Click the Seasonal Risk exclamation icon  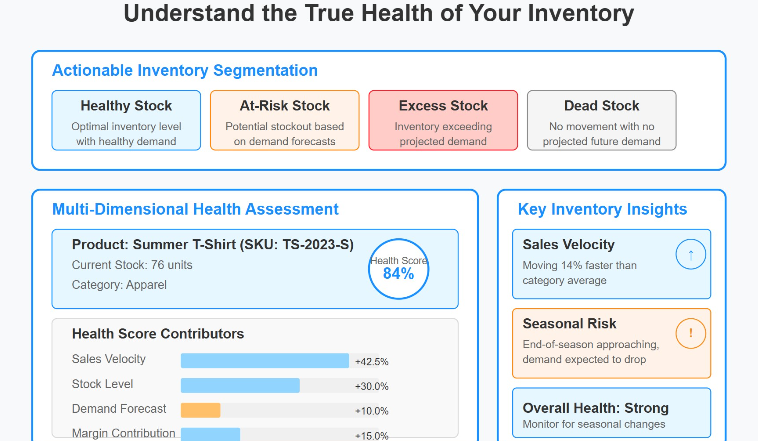point(690,335)
